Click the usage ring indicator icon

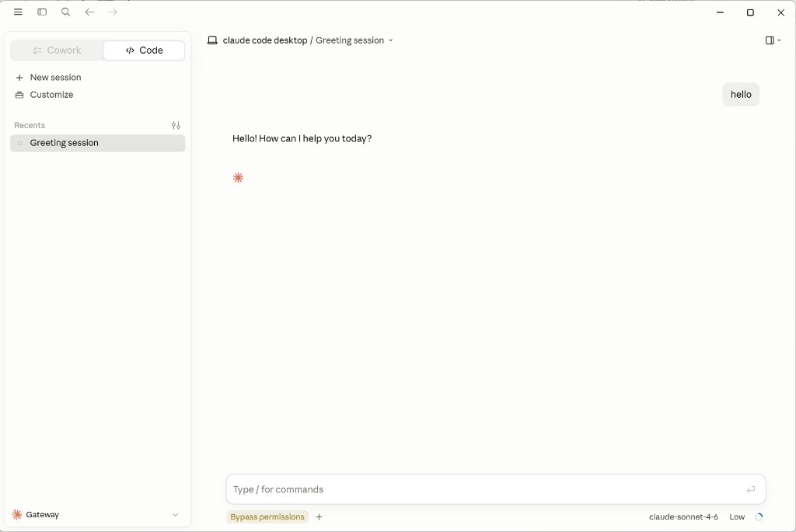coord(759,516)
